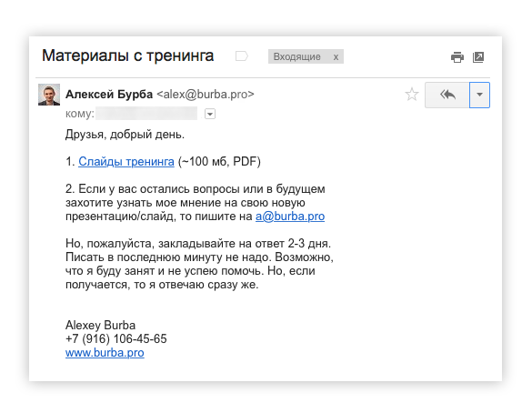Click the blurred recipient address field
532x413 pixels.
[x=146, y=114]
